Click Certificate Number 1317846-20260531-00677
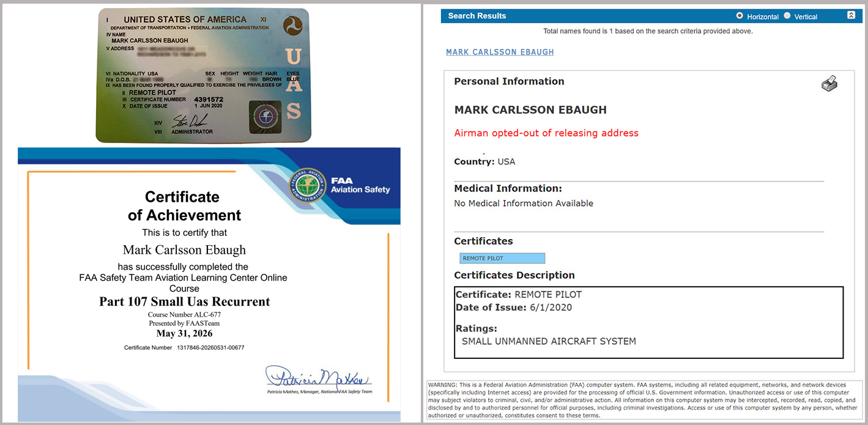This screenshot has height=425, width=868. coord(184,347)
